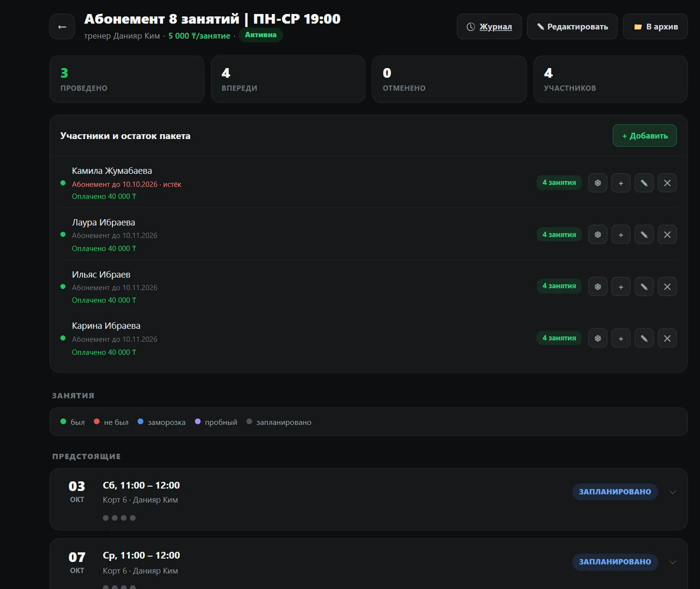Screen dimensions: 700x589
Task: Click the Сб, 11:00 – 12:00 session title
Action: point(141,485)
